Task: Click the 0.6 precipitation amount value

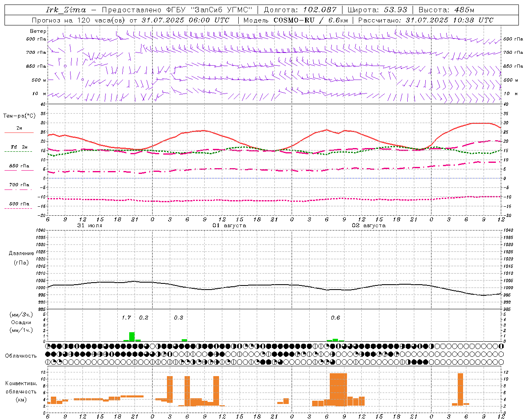Action: point(336,317)
